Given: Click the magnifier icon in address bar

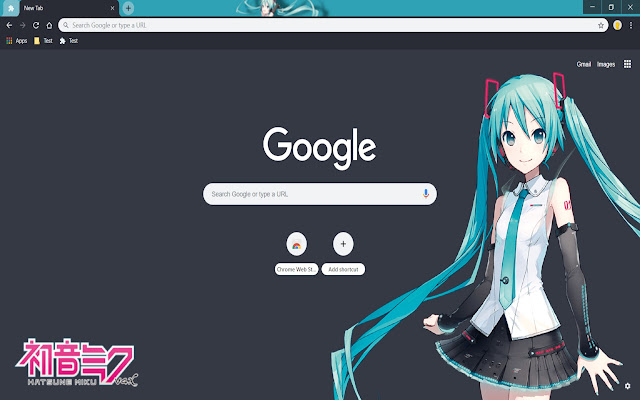Looking at the screenshot, I should tap(66, 25).
